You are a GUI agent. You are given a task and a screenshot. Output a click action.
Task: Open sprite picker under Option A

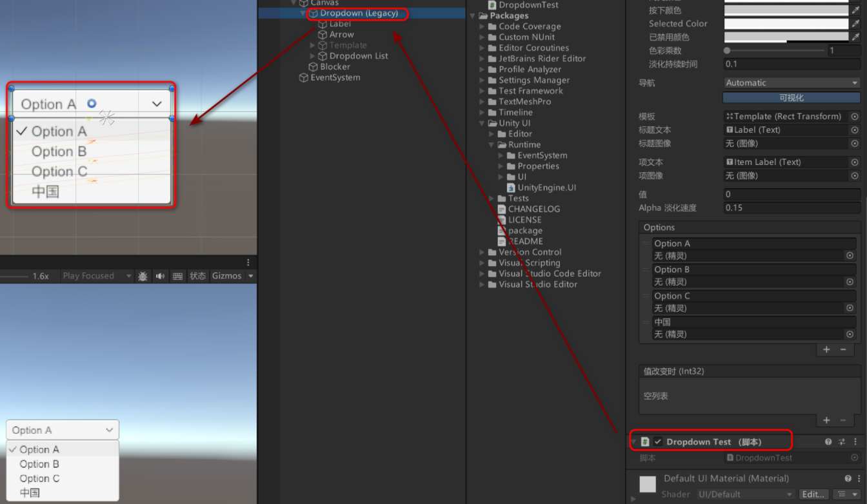[850, 256]
